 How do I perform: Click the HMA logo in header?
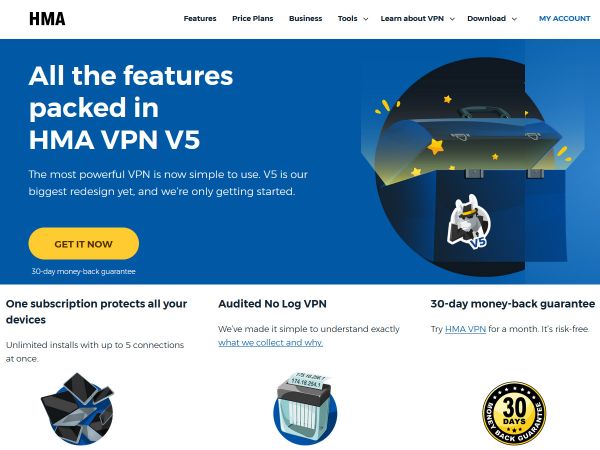tap(47, 18)
